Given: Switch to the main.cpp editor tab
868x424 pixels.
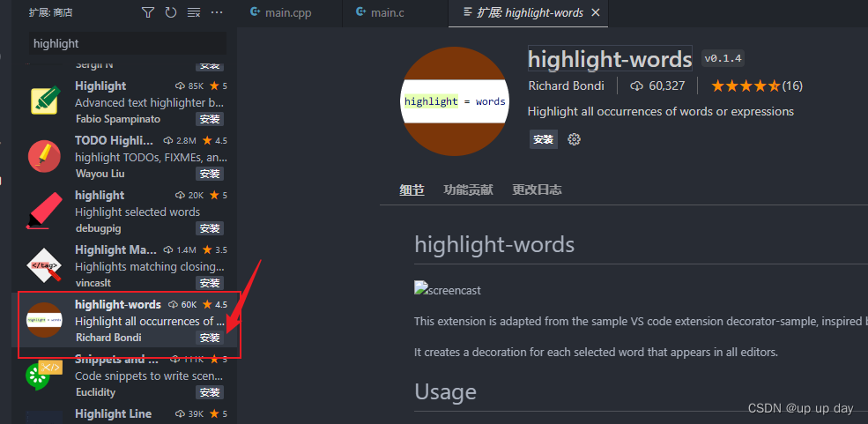Looking at the screenshot, I should [290, 12].
